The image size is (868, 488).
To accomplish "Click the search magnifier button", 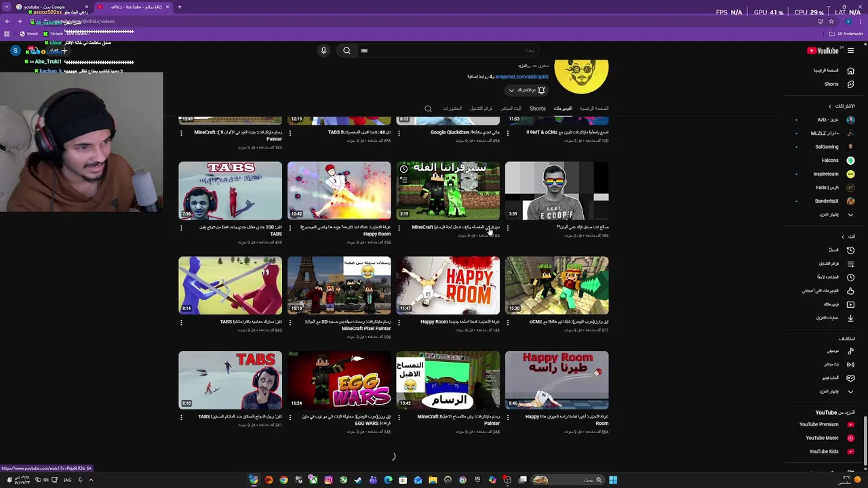I will click(347, 50).
